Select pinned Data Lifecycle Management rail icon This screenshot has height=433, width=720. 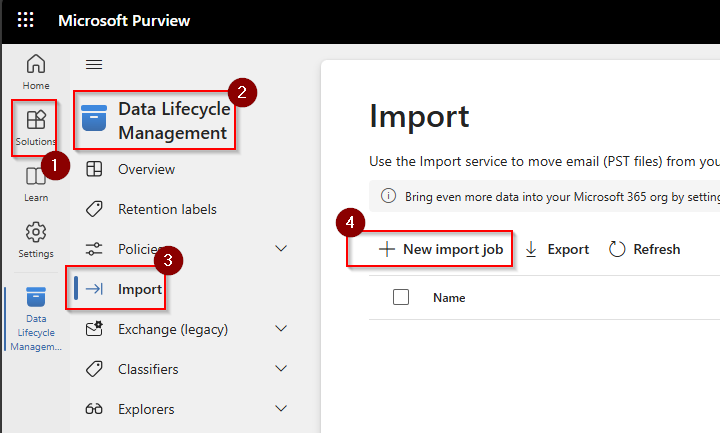[x=36, y=320]
